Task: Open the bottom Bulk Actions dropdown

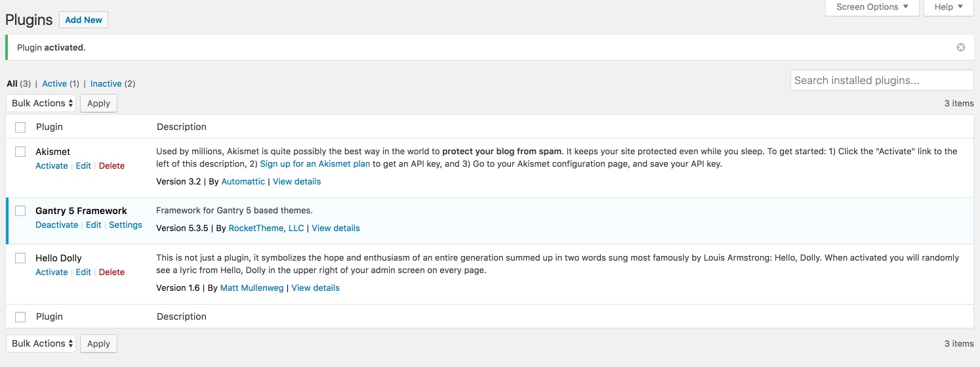Action: pos(41,343)
